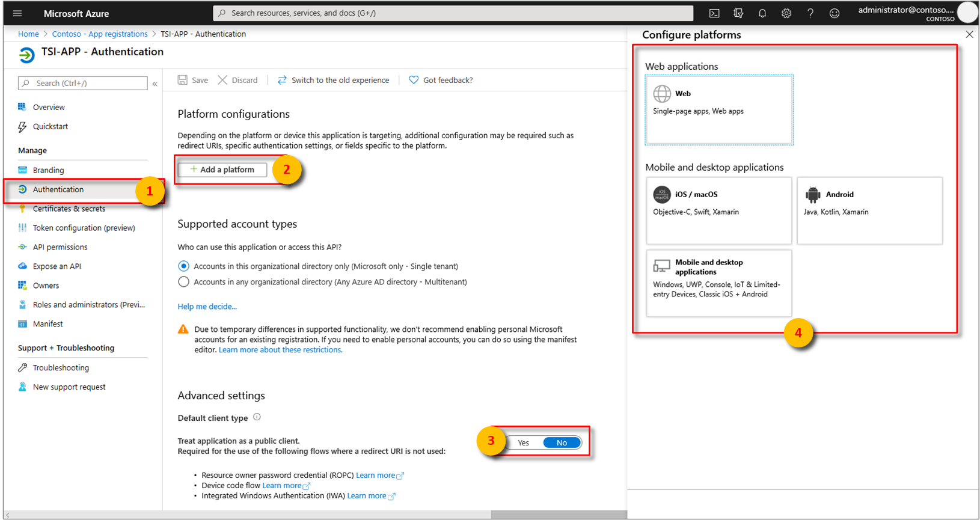This screenshot has width=980, height=520.
Task: Close the Configure platforms panel
Action: pyautogui.click(x=969, y=35)
